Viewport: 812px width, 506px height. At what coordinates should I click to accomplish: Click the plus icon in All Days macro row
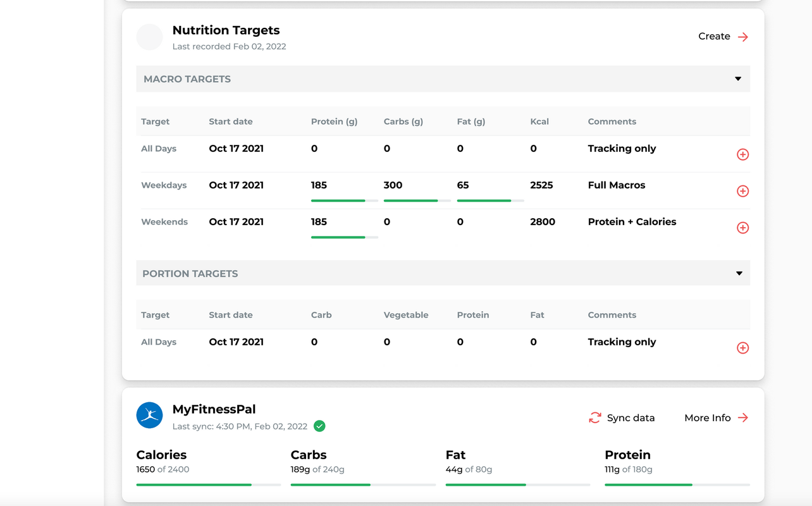pos(742,154)
